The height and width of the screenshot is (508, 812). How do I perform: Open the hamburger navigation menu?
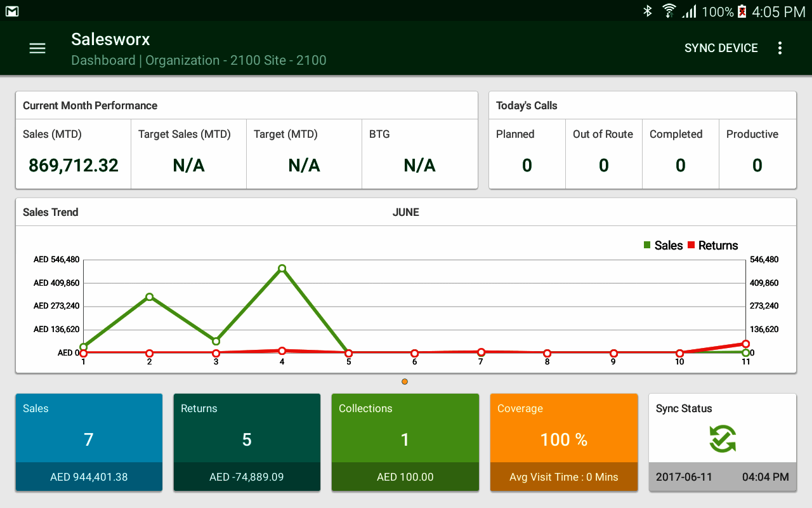coord(37,48)
